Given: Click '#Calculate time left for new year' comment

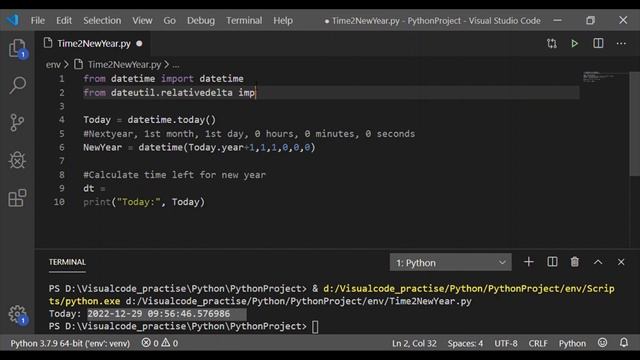Looking at the screenshot, I should point(174,175).
